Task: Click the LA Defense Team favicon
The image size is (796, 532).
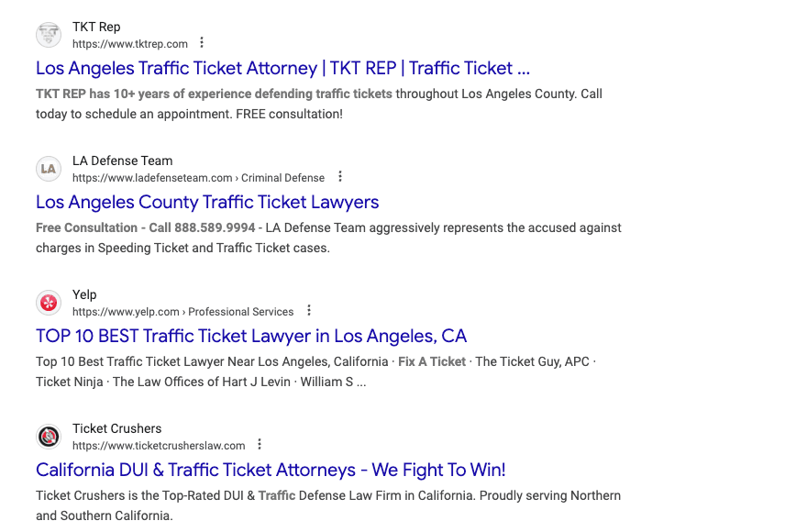Action: click(x=49, y=169)
